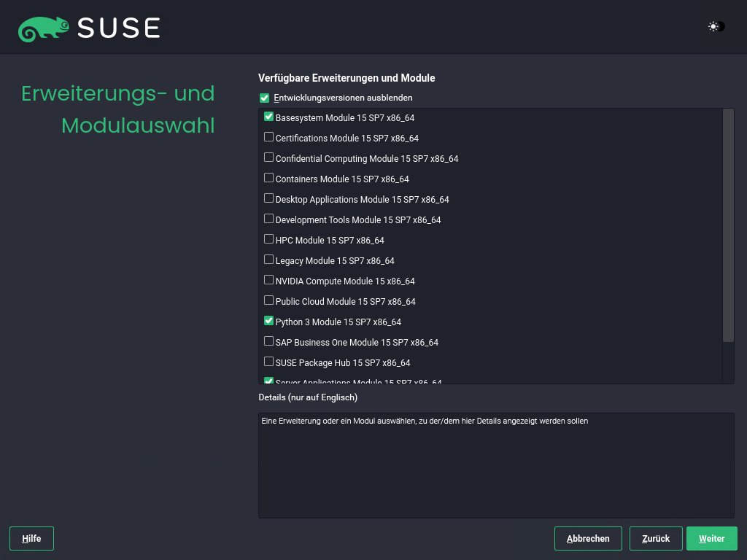Viewport: 747px width, 560px height.
Task: Go back using the Zurück button
Action: click(x=656, y=539)
